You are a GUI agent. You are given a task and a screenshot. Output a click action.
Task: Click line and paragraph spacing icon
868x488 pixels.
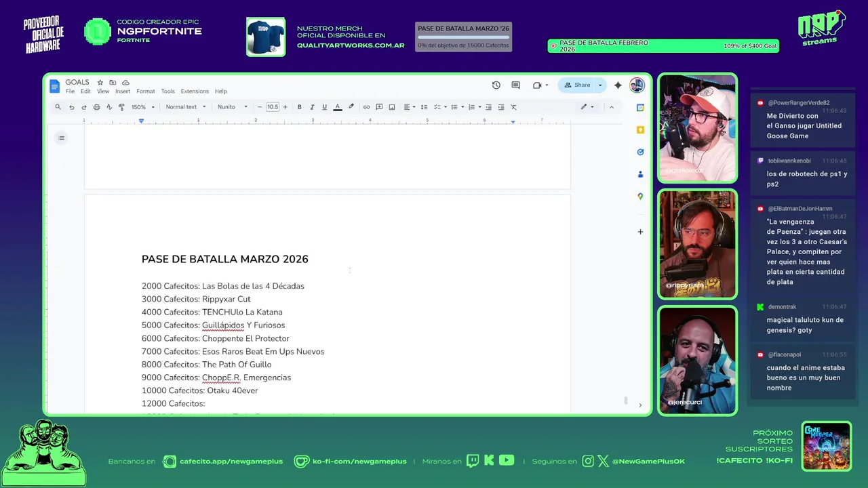pyautogui.click(x=424, y=107)
